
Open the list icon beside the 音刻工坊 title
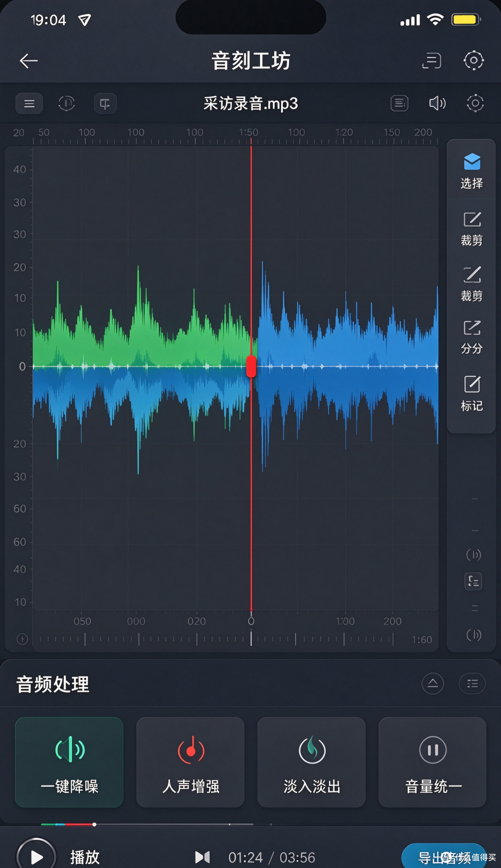pos(431,61)
